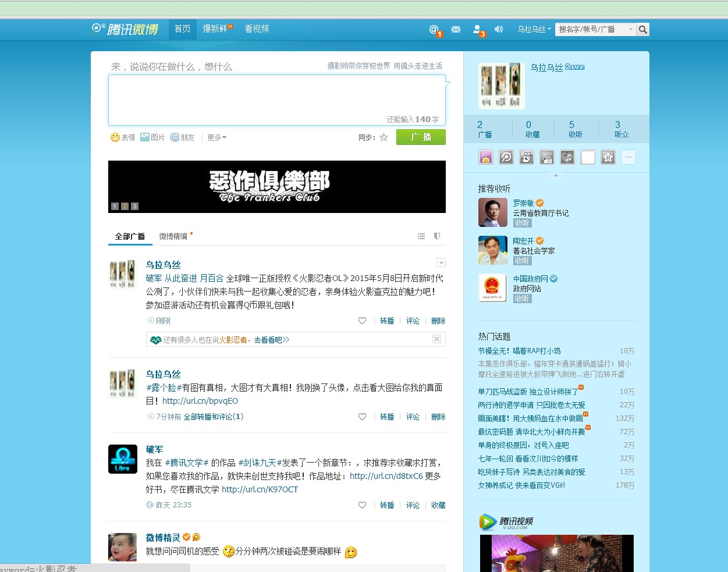Select banner slide 2 indicator
728x572 pixels.
tap(125, 207)
